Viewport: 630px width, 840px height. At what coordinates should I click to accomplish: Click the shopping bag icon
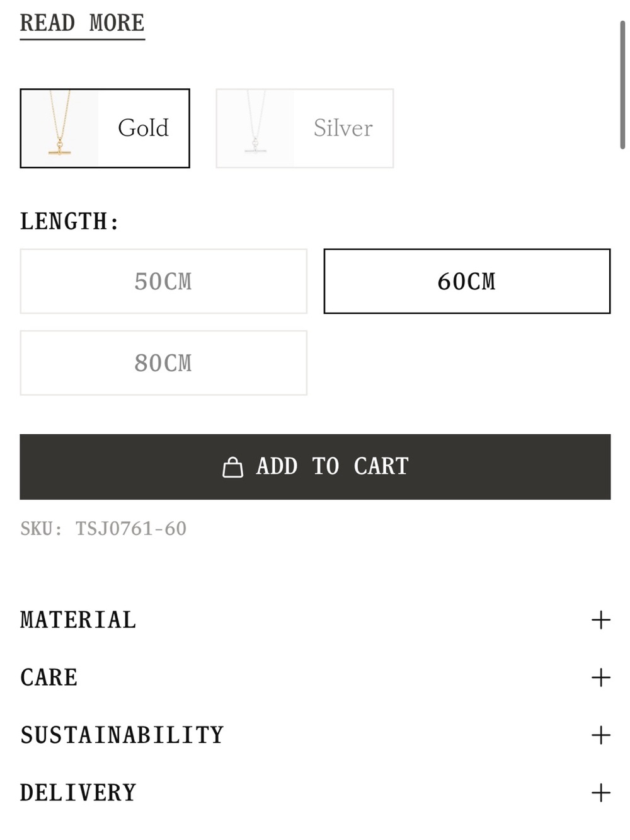(232, 467)
